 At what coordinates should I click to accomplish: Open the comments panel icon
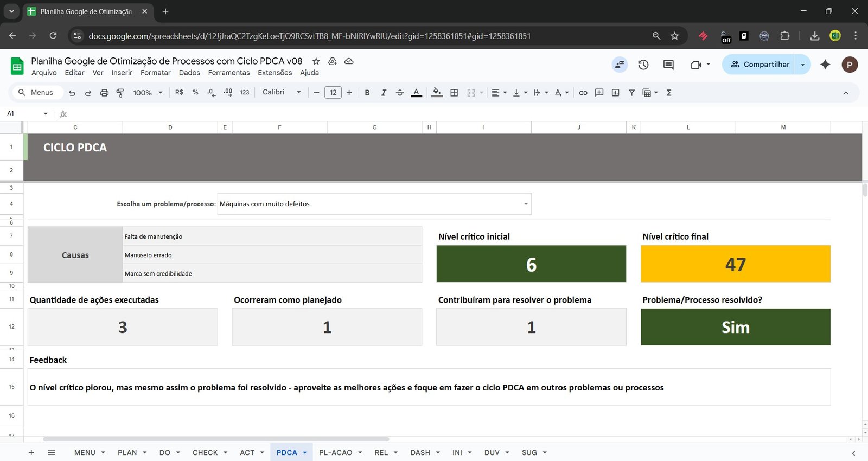pyautogui.click(x=668, y=65)
